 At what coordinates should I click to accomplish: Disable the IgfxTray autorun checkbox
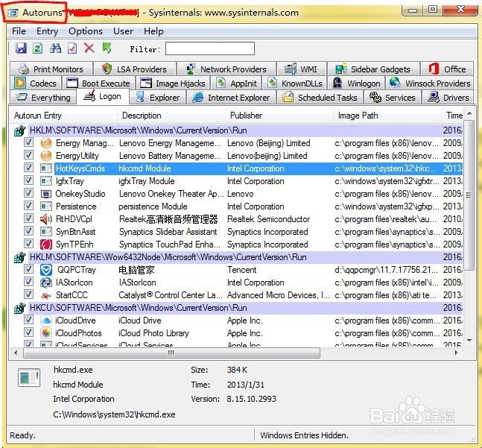tap(28, 180)
